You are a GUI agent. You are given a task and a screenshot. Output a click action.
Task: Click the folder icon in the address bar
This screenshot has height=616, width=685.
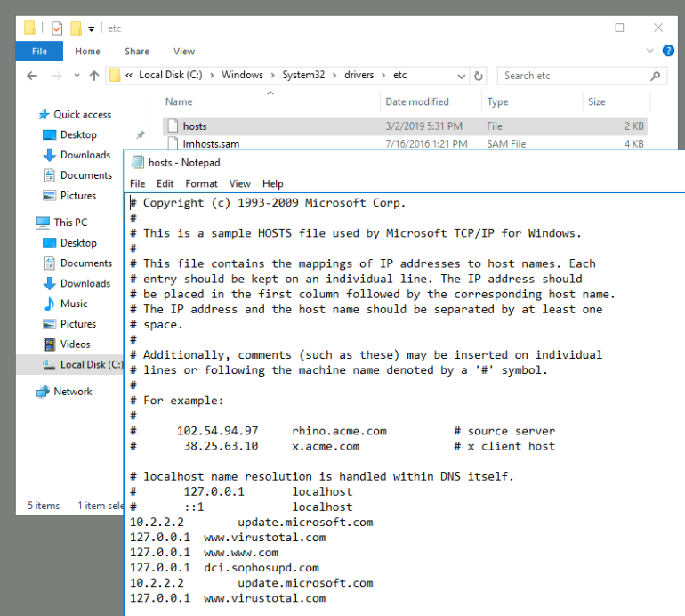click(115, 75)
